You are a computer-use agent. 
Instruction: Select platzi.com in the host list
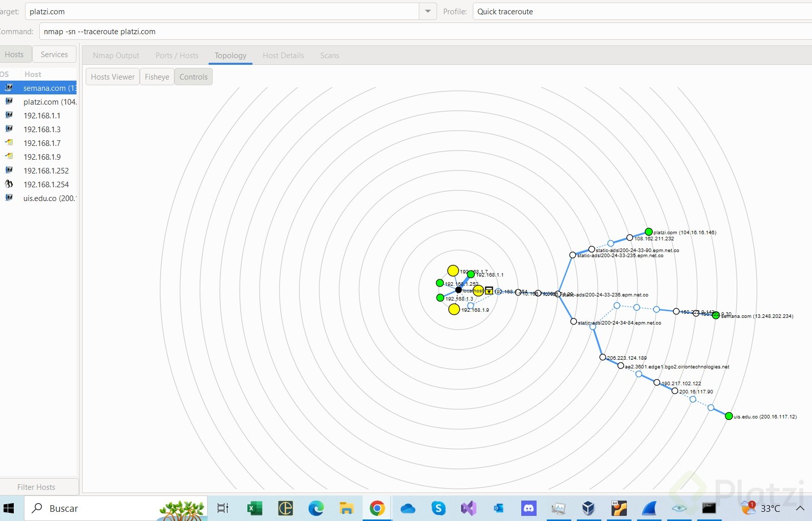click(x=38, y=102)
